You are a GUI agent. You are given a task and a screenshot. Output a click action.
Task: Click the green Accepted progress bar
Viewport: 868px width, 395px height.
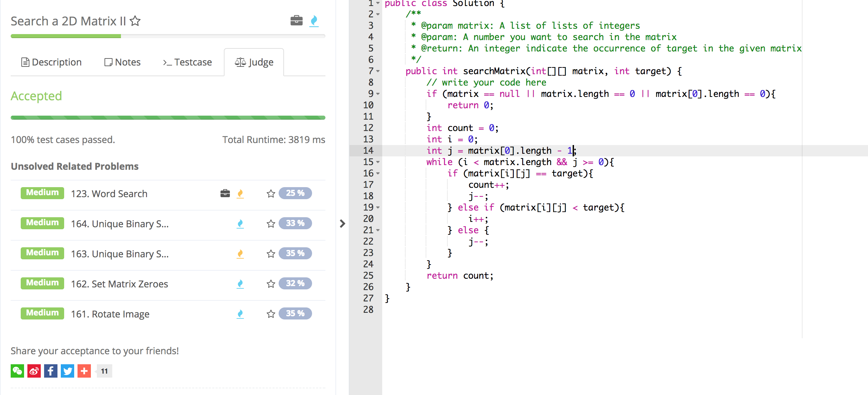(168, 118)
